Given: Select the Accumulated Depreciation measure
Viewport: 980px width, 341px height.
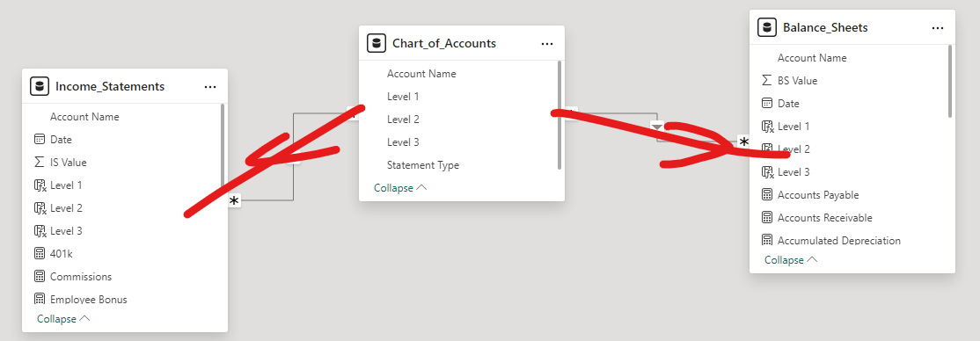Looking at the screenshot, I should click(x=839, y=241).
